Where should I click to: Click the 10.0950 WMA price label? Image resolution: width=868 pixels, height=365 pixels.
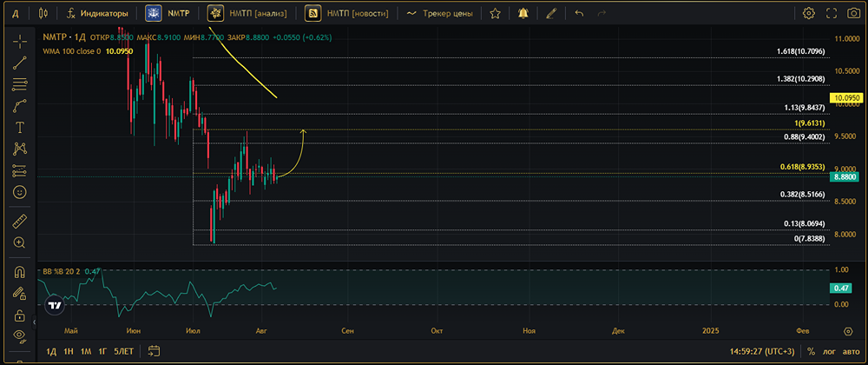point(849,97)
